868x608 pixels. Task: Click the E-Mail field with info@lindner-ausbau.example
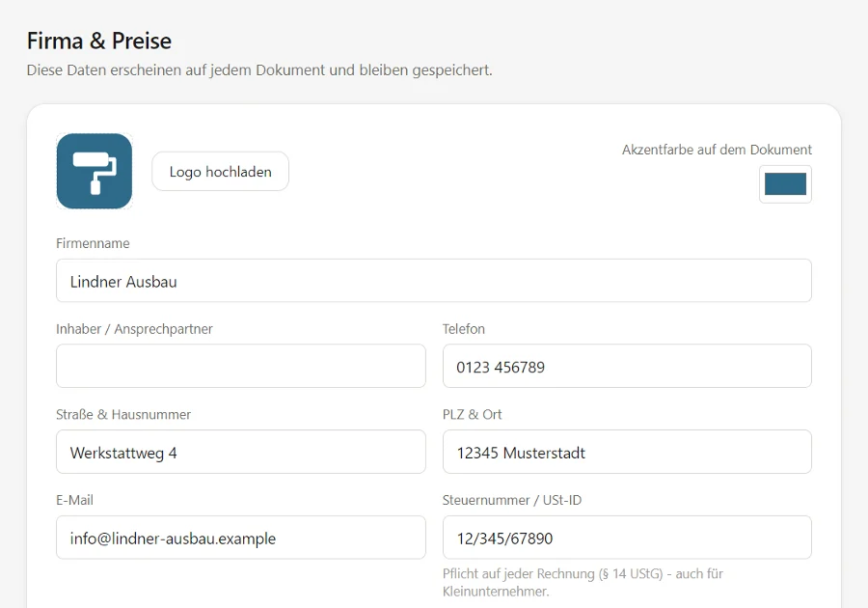point(241,538)
